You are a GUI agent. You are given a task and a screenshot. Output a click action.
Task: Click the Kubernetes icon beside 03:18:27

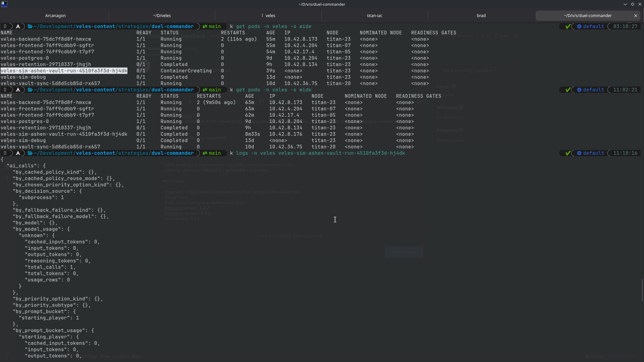tap(579, 26)
